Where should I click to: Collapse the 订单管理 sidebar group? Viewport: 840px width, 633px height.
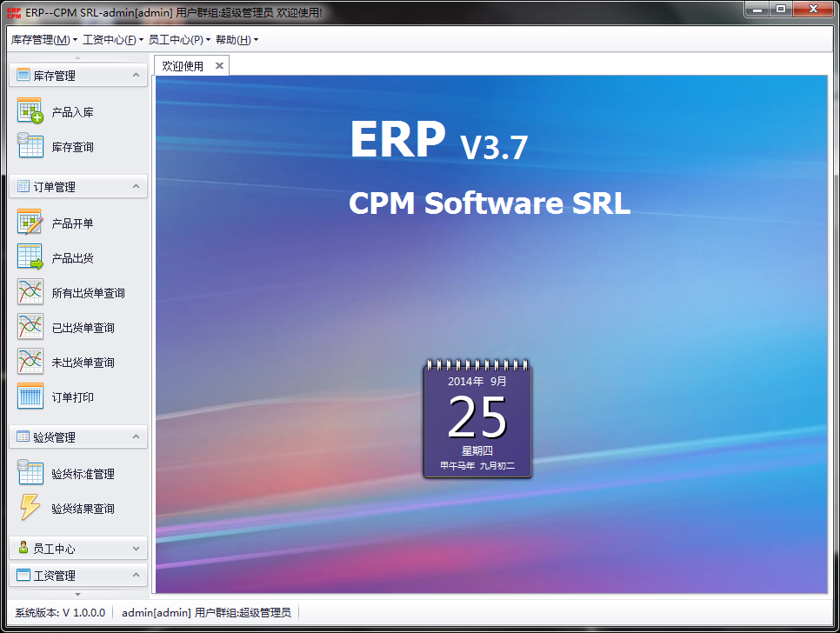click(x=136, y=186)
